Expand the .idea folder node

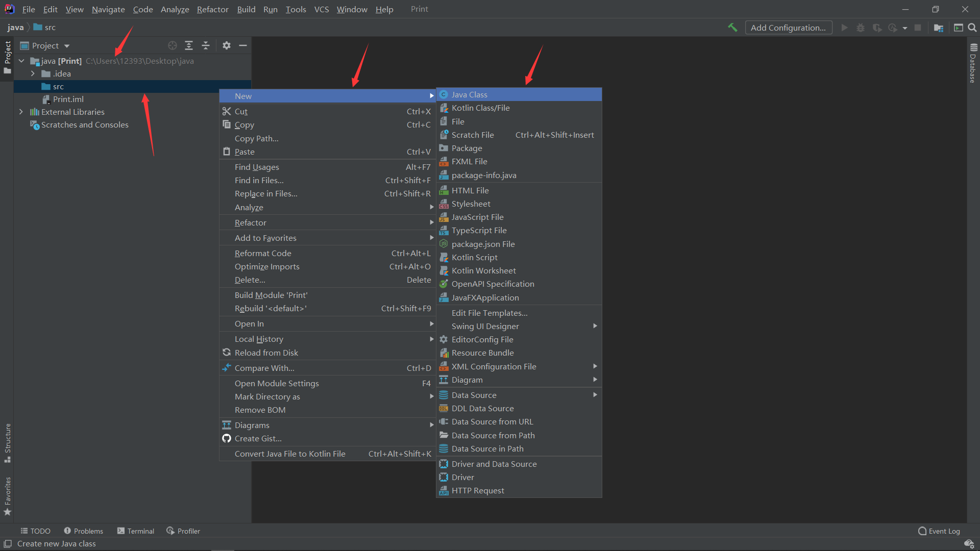(33, 73)
